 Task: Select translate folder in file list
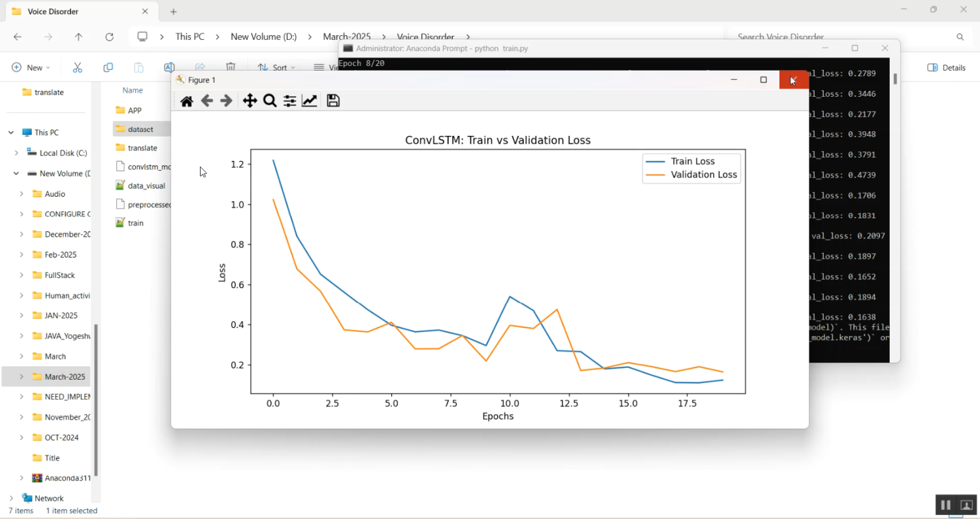pos(137,148)
